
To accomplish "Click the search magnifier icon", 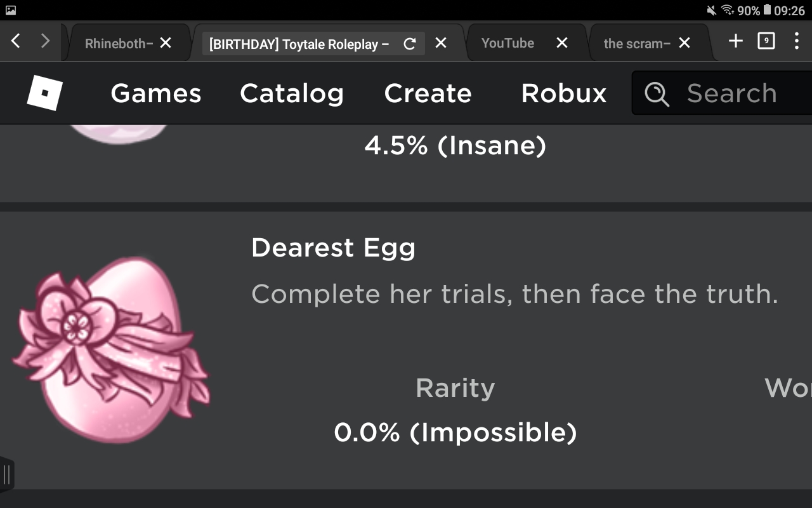I will click(657, 95).
